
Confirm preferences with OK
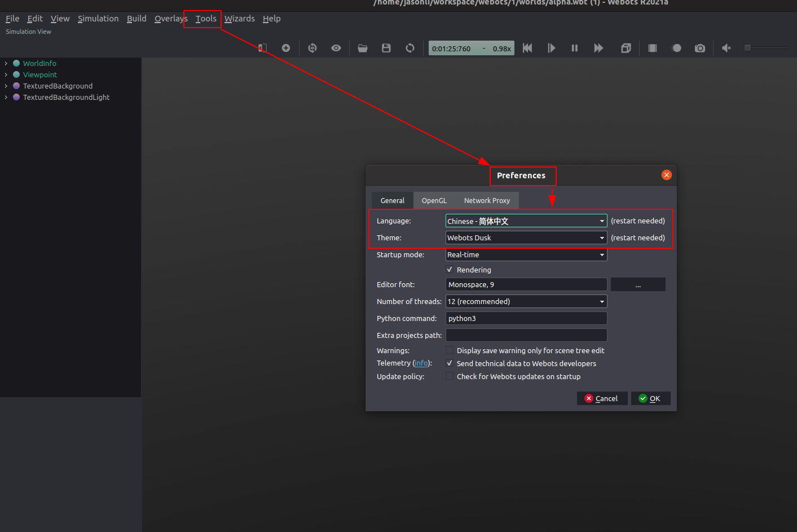[650, 398]
